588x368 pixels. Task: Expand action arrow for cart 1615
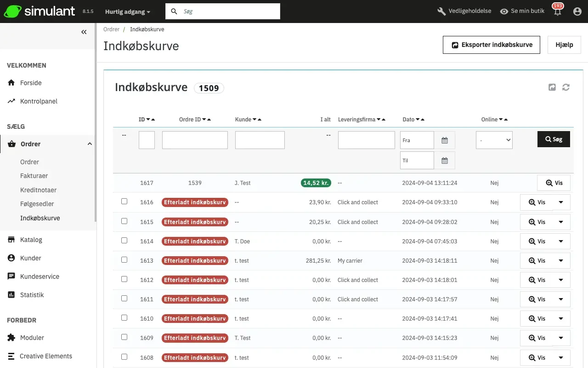click(x=560, y=222)
